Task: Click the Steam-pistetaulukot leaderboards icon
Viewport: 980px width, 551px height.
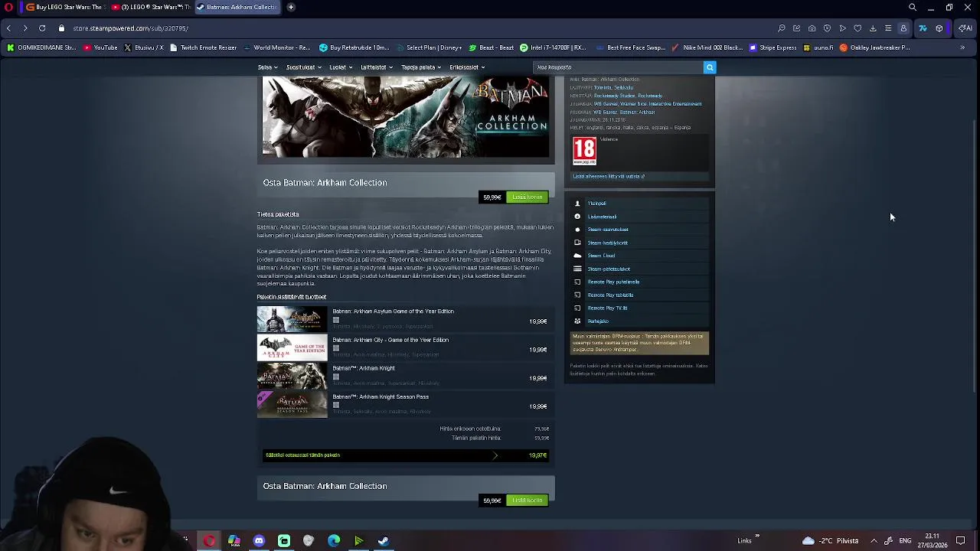Action: pyautogui.click(x=577, y=269)
